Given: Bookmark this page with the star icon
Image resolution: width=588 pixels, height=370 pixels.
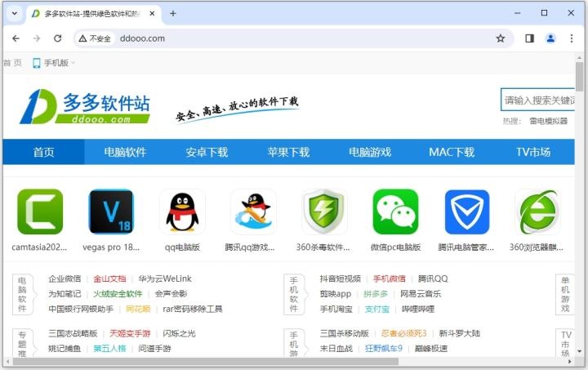Looking at the screenshot, I should click(x=501, y=38).
